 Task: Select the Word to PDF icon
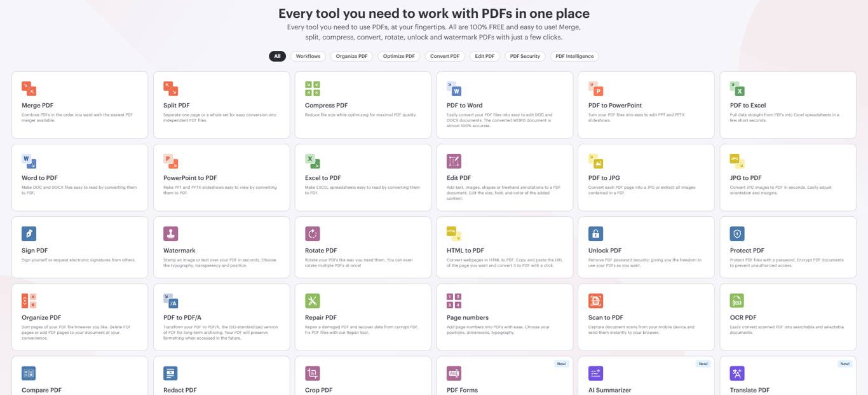pos(29,161)
